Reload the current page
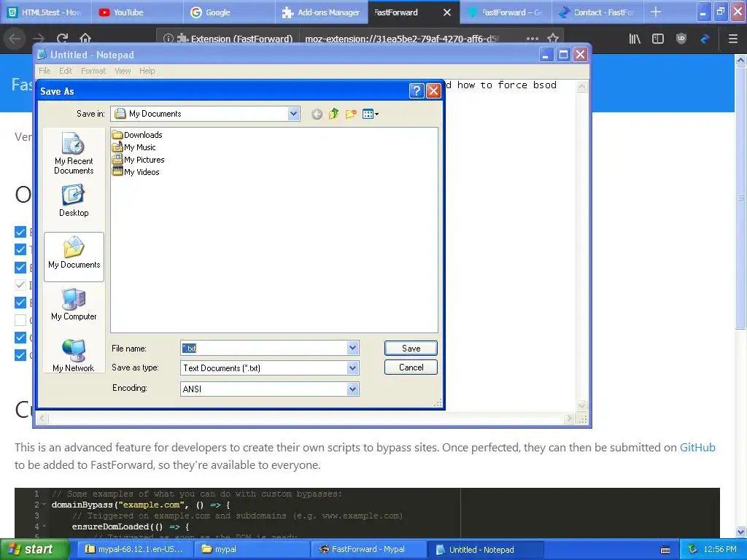Screen dimensions: 747x560 tap(63, 39)
